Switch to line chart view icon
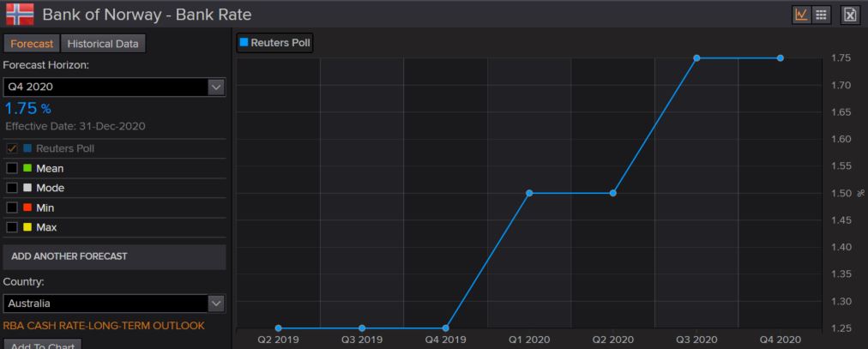Viewport: 868px width, 349px height. pos(801,15)
